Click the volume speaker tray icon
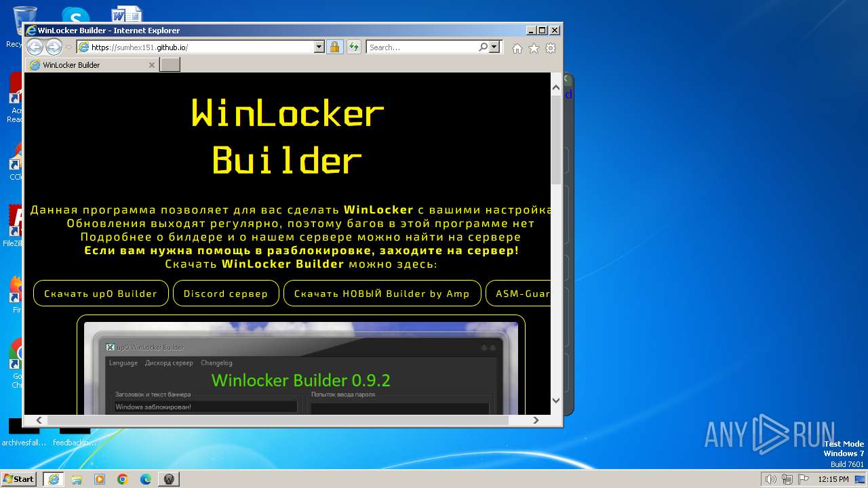 pos(770,479)
